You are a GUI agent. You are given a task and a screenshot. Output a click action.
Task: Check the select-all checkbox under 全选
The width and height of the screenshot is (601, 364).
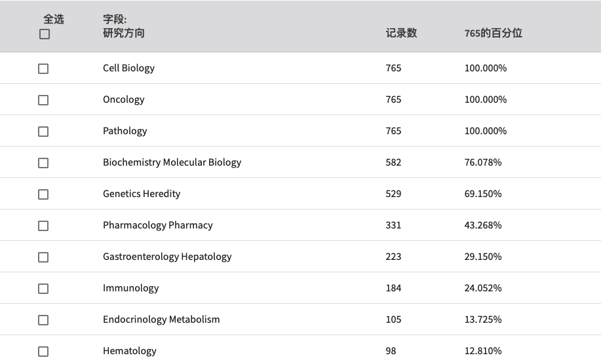[x=45, y=34]
